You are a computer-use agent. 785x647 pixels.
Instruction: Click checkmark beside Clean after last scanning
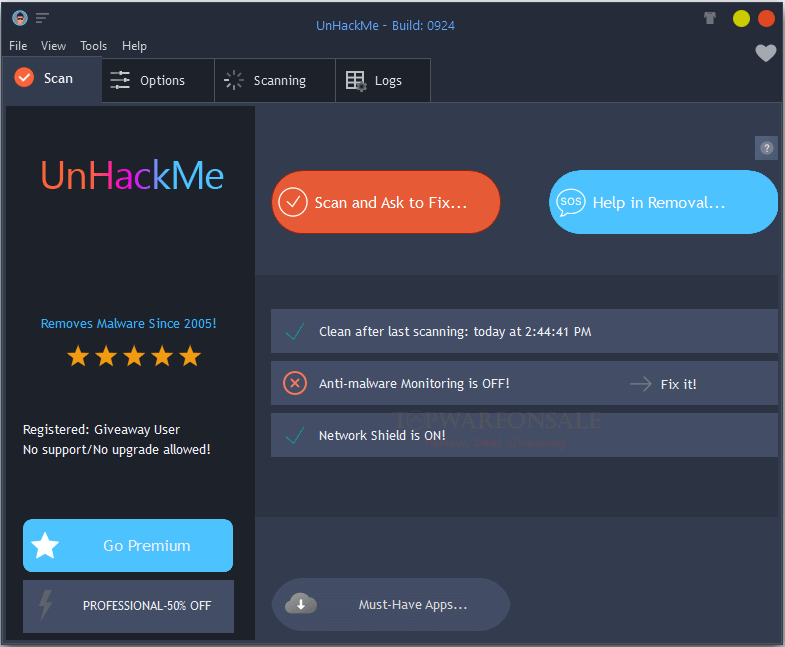coord(295,331)
